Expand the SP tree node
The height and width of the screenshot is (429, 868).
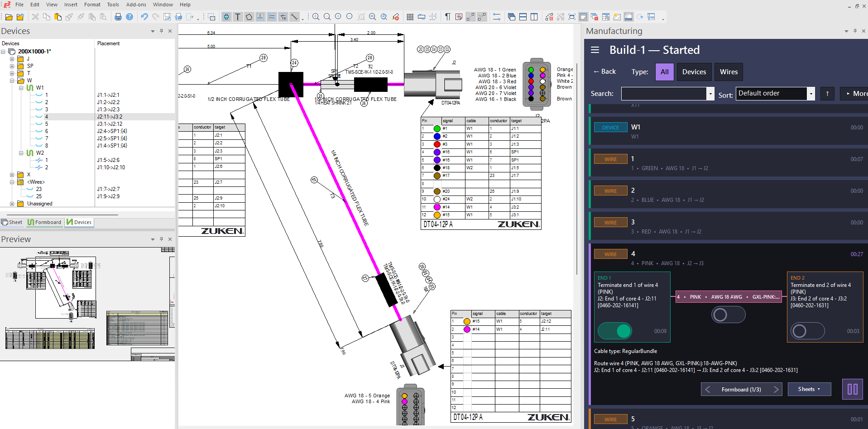12,66
